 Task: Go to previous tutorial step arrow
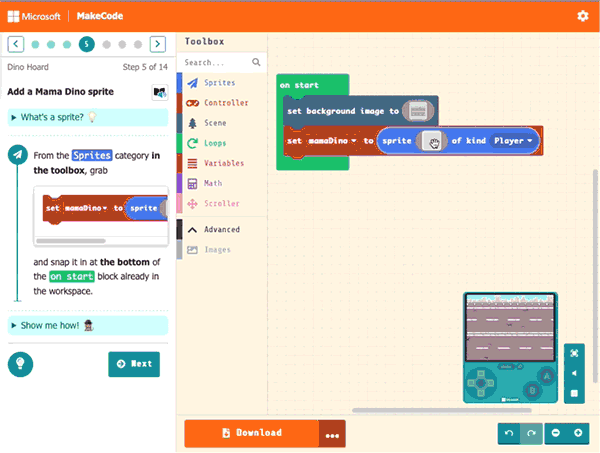[16, 44]
